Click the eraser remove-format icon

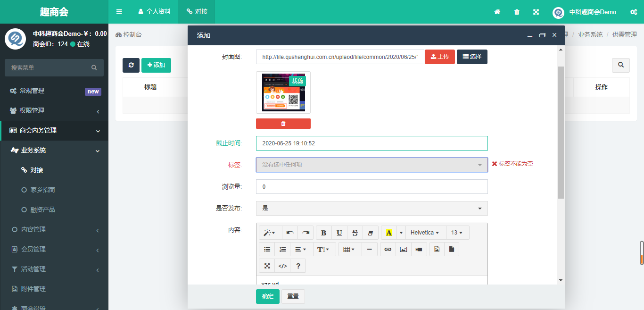pyautogui.click(x=370, y=233)
